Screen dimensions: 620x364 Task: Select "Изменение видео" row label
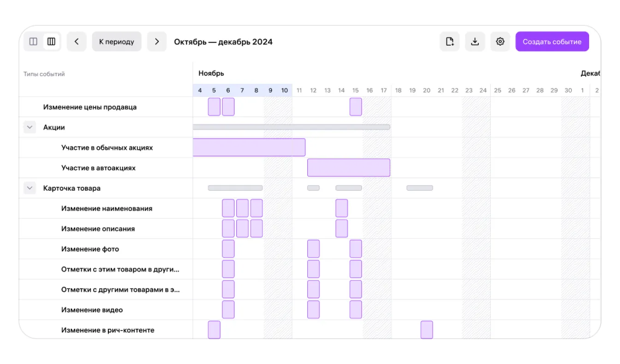[92, 310]
